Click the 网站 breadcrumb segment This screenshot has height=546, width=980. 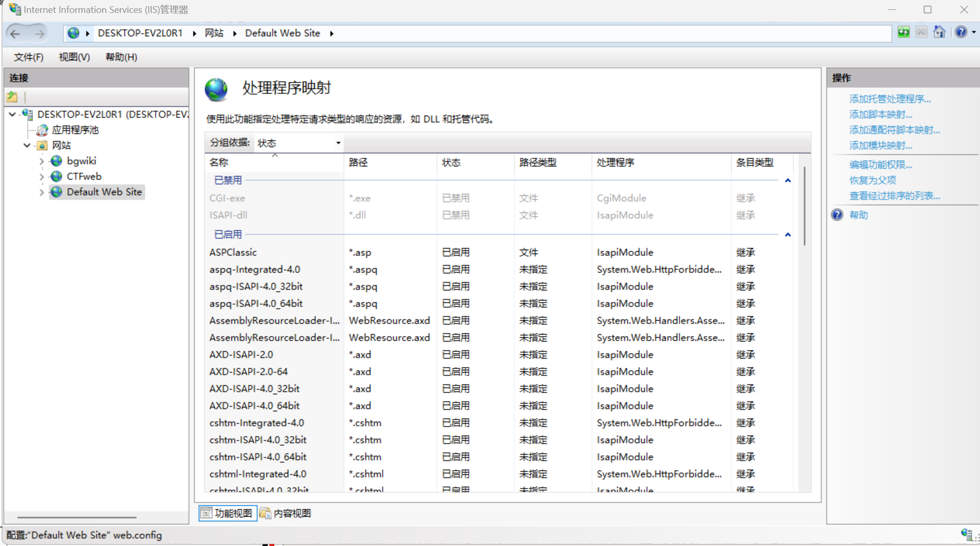click(214, 33)
